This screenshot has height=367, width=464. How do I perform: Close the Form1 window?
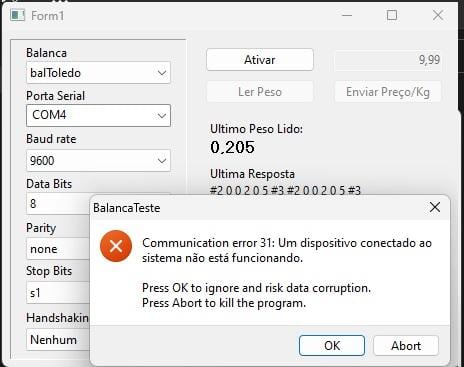pyautogui.click(x=438, y=15)
